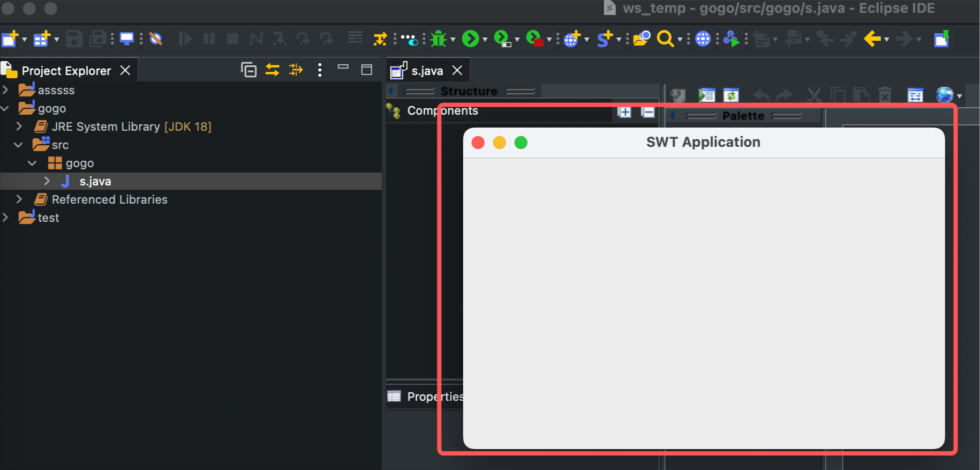This screenshot has height=470, width=980.
Task: Click Expand All in Components
Action: click(624, 111)
